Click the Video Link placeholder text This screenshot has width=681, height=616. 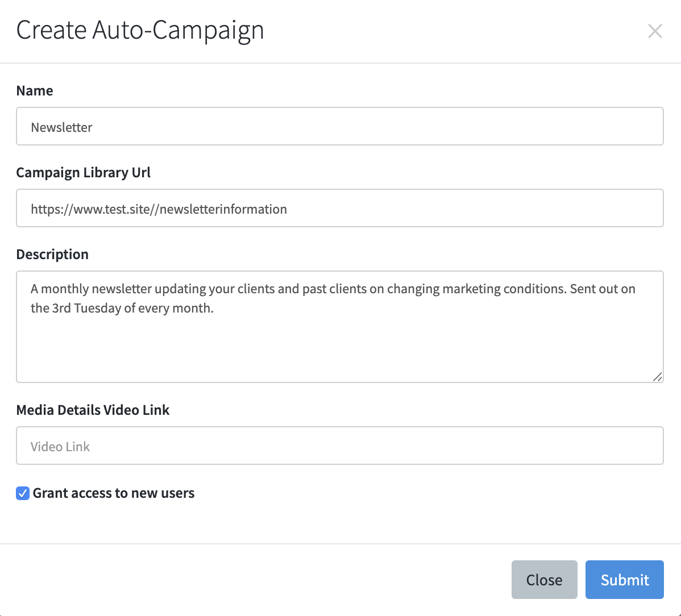click(x=60, y=447)
